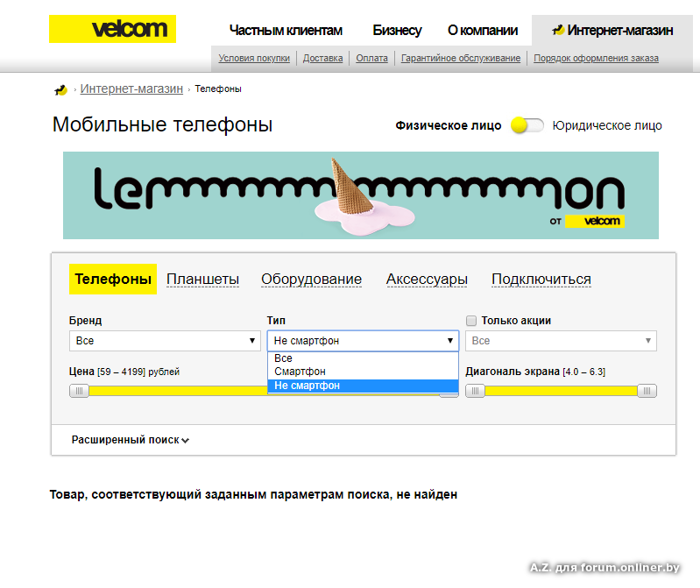
Task: Open Частным клиентам menu item
Action: tap(286, 31)
